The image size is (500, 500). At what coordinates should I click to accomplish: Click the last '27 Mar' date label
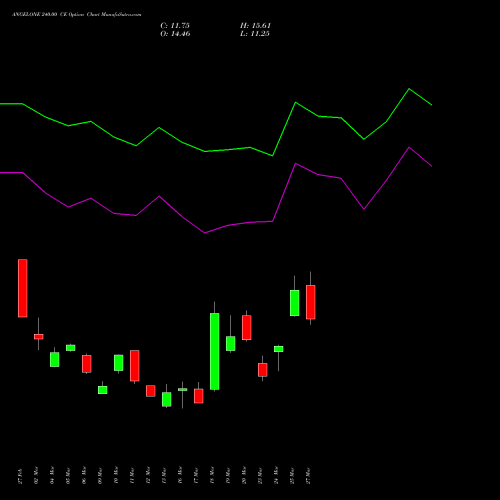coord(308,475)
